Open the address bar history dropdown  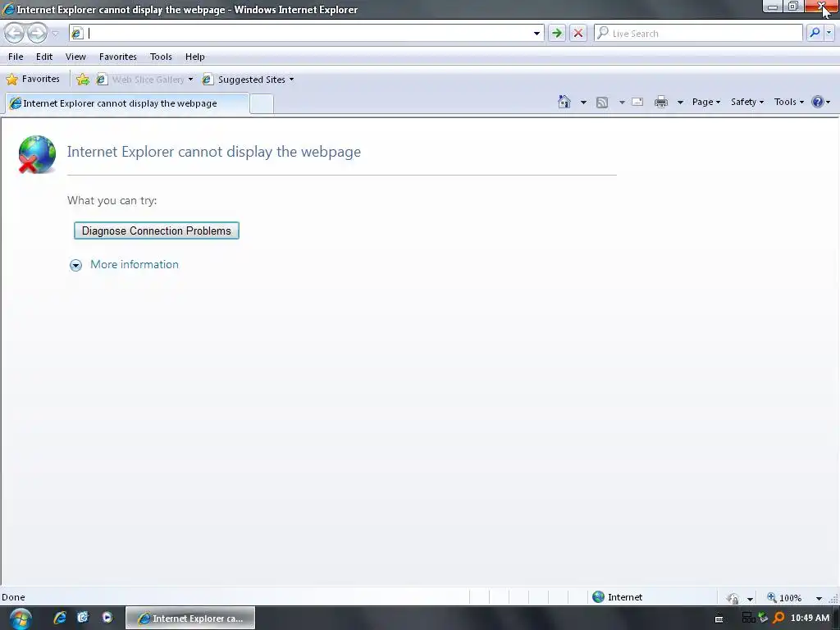536,33
